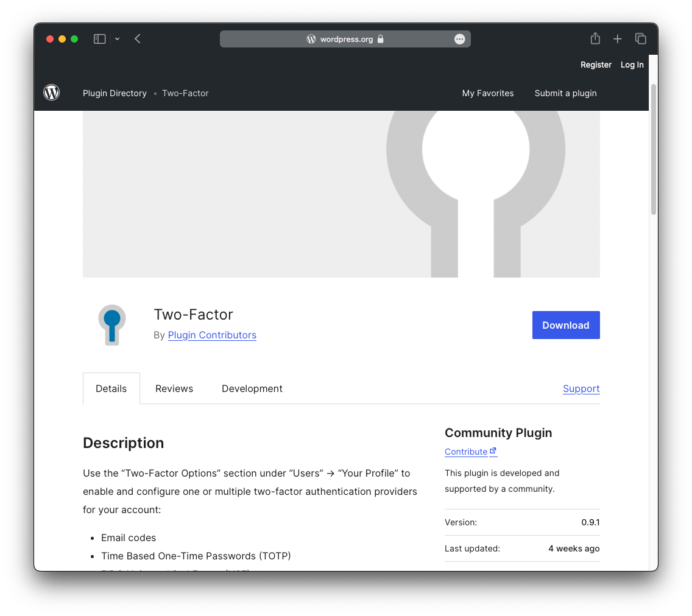
Task: Visit the Plugin Contributors link
Action: tap(212, 335)
